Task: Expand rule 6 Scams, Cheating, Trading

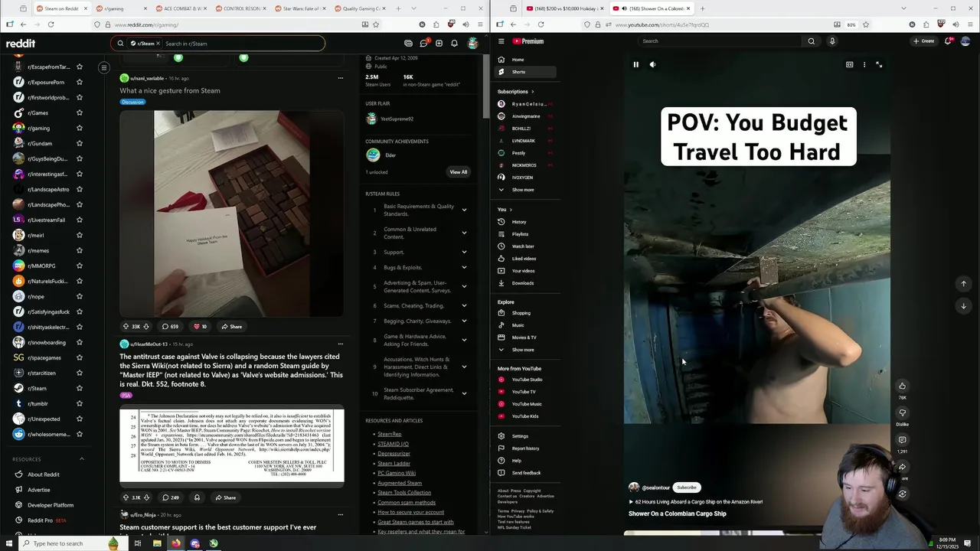Action: click(x=464, y=305)
